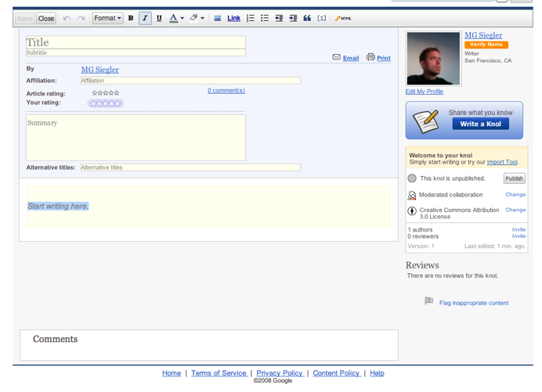This screenshot has height=392, width=542.
Task: Change the Creative Commons license
Action: point(515,210)
